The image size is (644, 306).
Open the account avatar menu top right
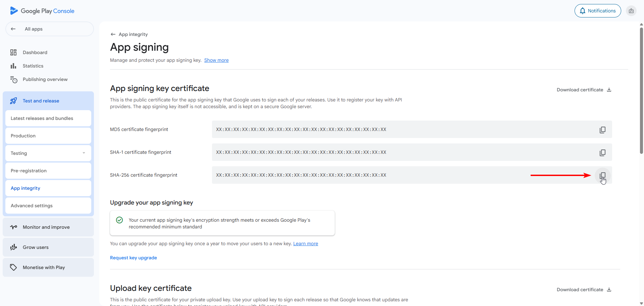[632, 10]
